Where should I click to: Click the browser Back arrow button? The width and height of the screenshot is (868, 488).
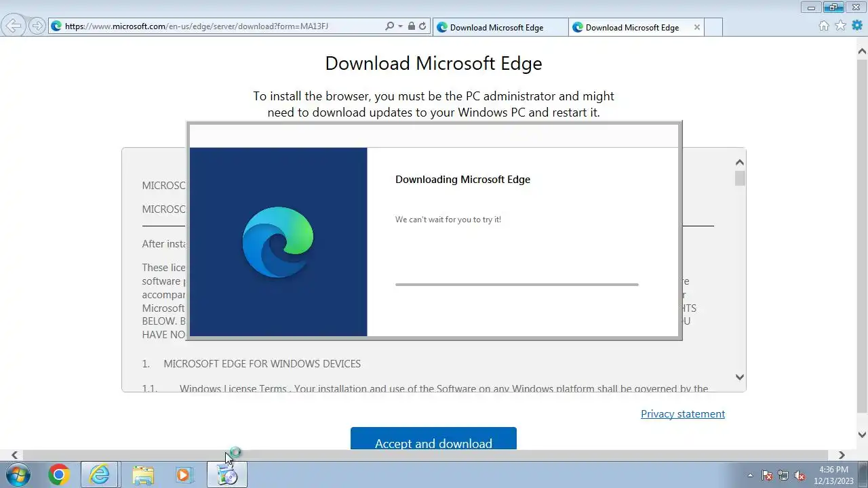pyautogui.click(x=14, y=26)
